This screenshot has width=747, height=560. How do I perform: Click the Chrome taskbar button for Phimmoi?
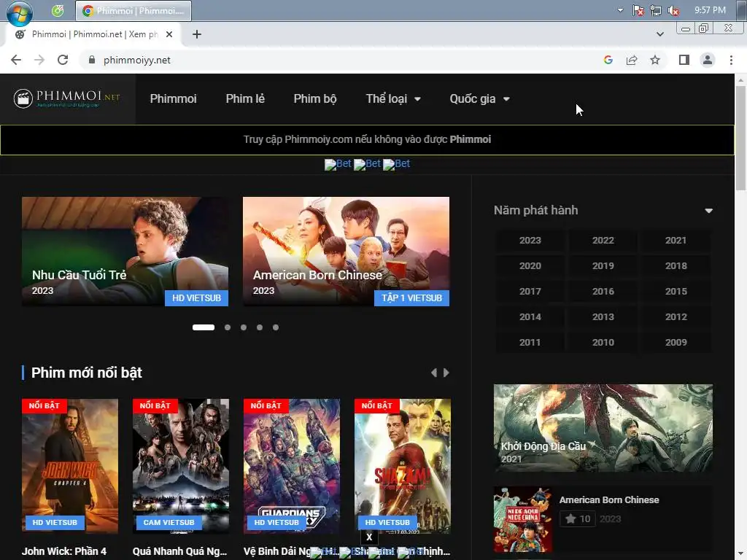coord(133,10)
